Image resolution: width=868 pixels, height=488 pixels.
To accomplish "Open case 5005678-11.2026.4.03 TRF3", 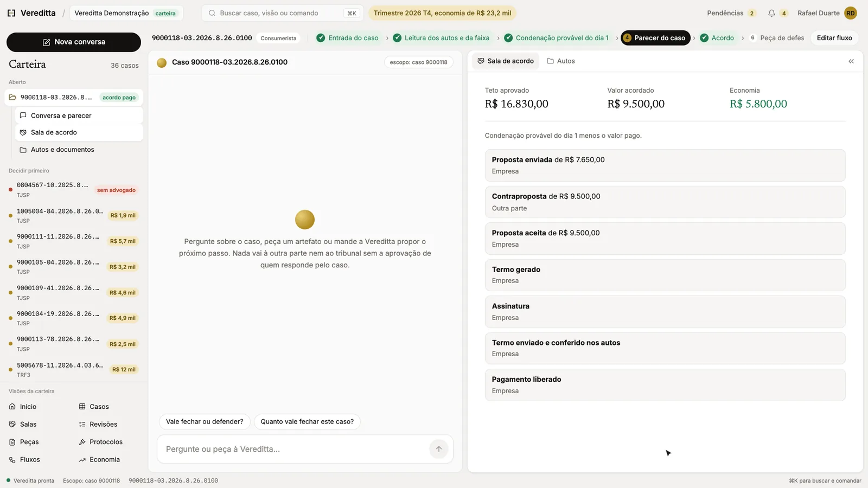I will pyautogui.click(x=74, y=370).
